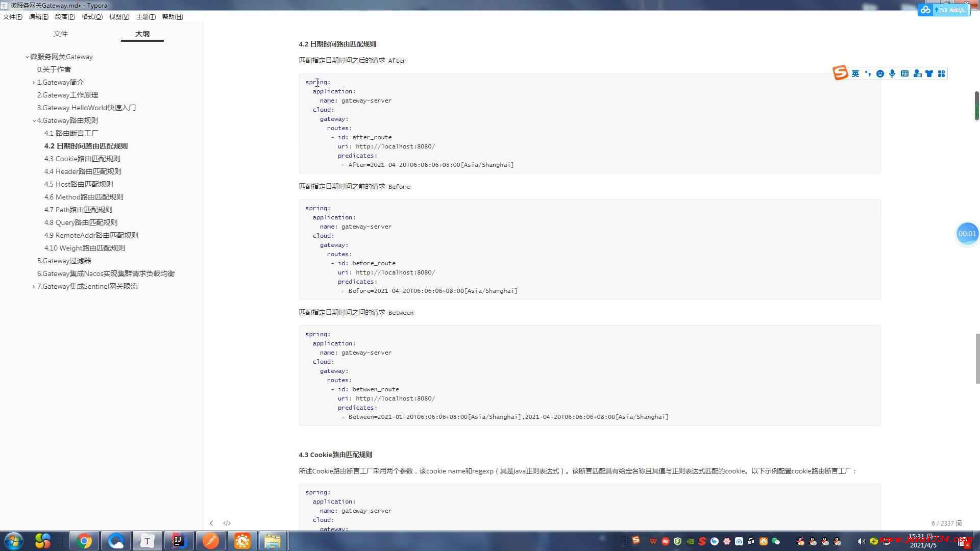Jump to 4.3 Cookie路由匹配规则 in outline
The height and width of the screenshot is (551, 980).
(x=82, y=159)
